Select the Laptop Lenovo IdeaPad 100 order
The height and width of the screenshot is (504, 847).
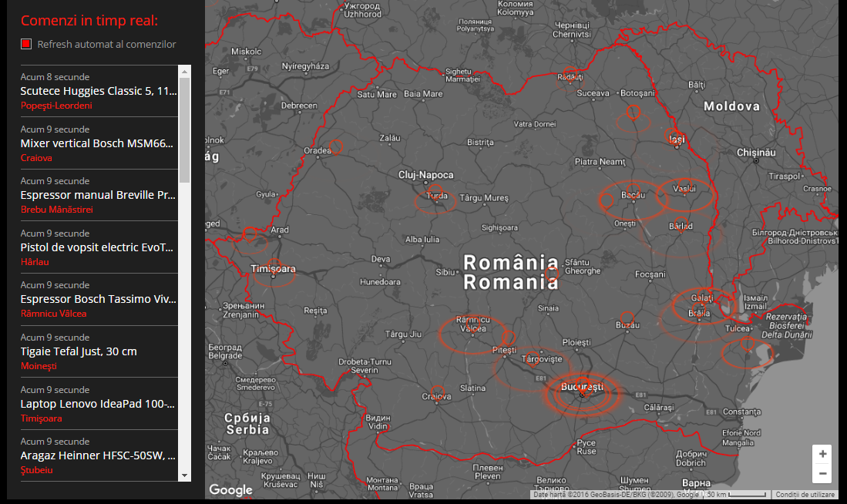pyautogui.click(x=99, y=404)
